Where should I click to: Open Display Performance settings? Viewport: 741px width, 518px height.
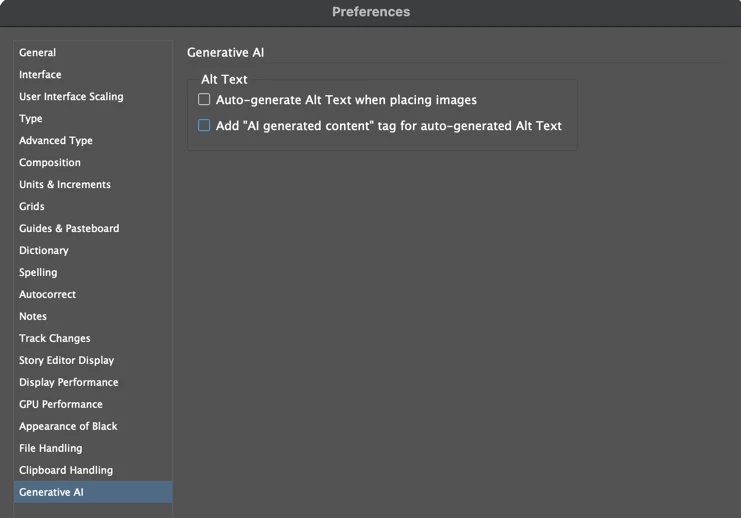[68, 383]
